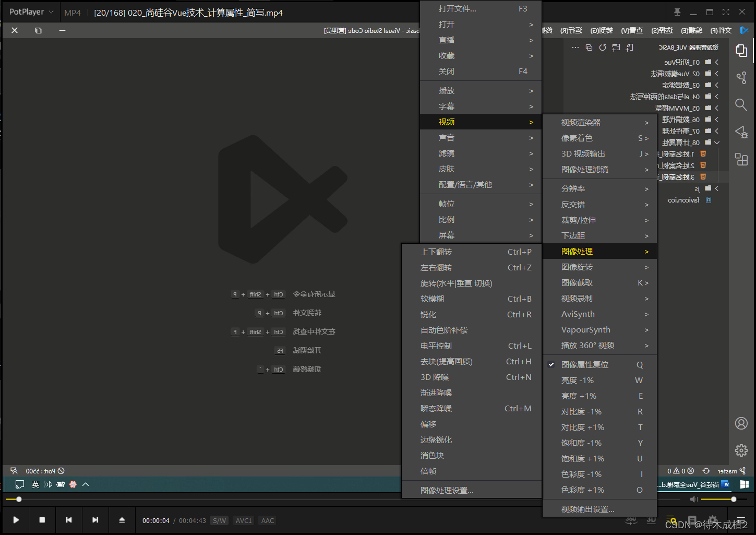756x535 pixels.
Task: Expand the js folder in the explorer tree
Action: pos(707,188)
